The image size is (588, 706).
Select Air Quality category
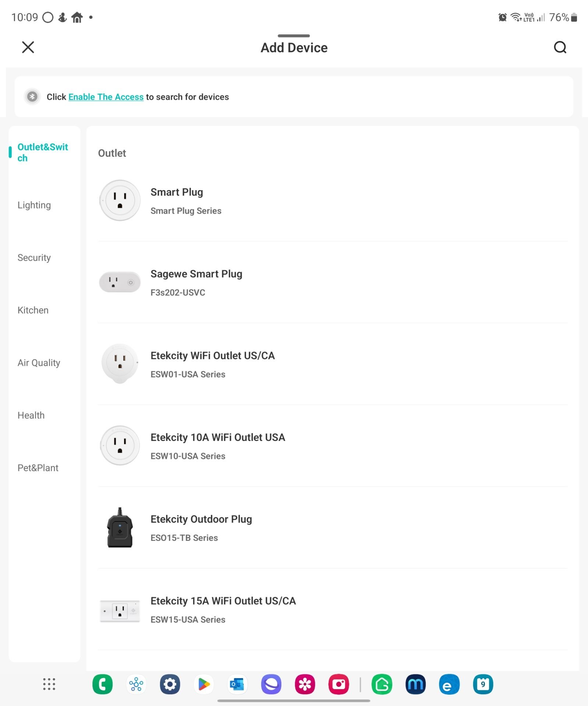[x=39, y=363]
